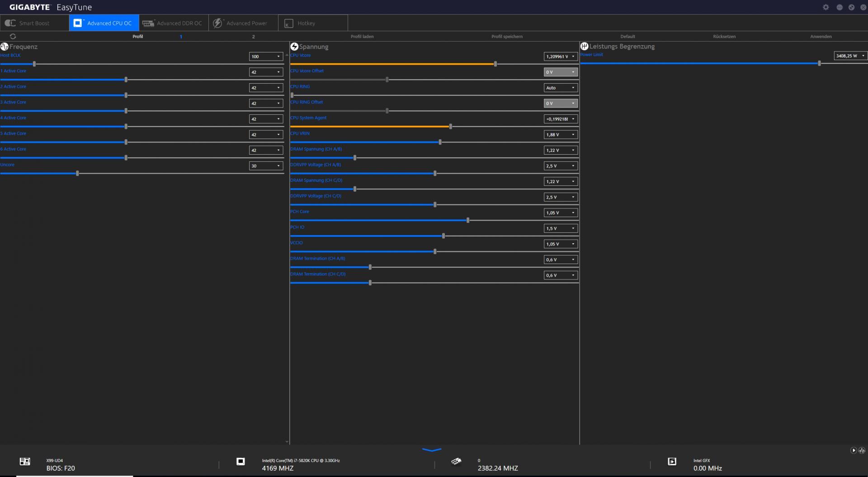Open the Uncore ratio dropdown

266,166
